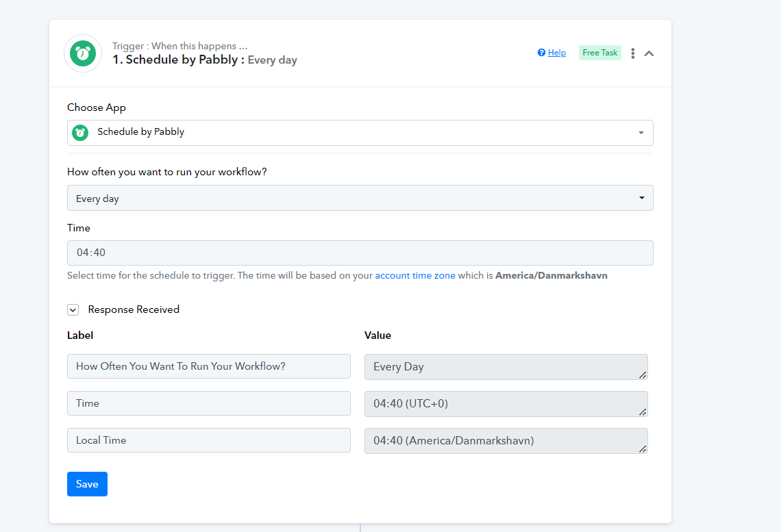The image size is (781, 532).
Task: Click the Time label field in response
Action: (x=209, y=403)
